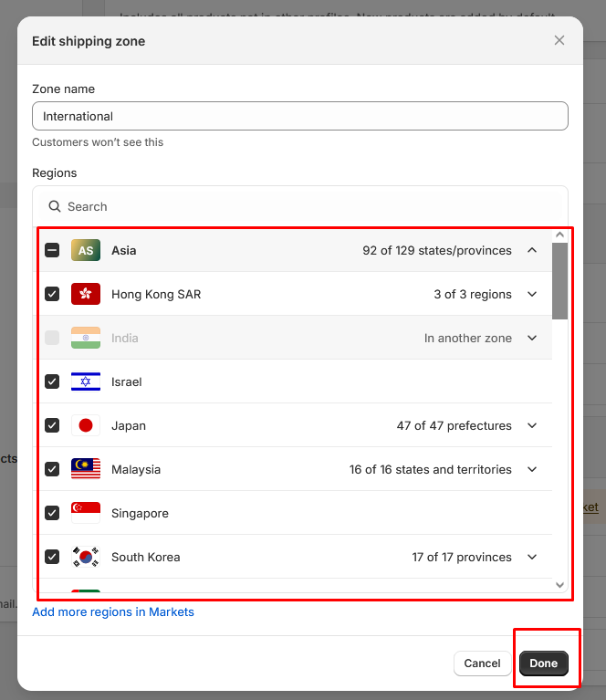Click '16 of 16 states and territories' text

pos(430,469)
